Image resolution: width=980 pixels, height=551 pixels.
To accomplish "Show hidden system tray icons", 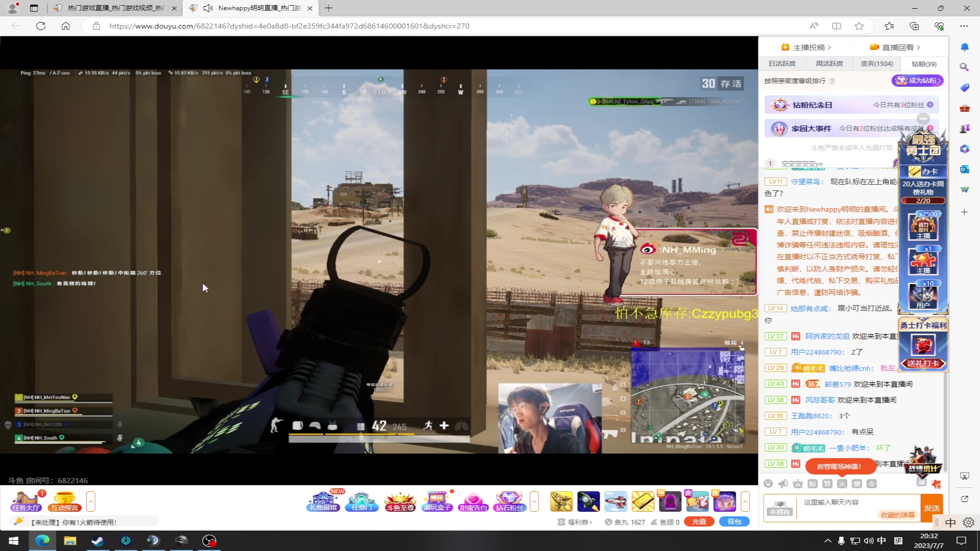I will pos(827,541).
